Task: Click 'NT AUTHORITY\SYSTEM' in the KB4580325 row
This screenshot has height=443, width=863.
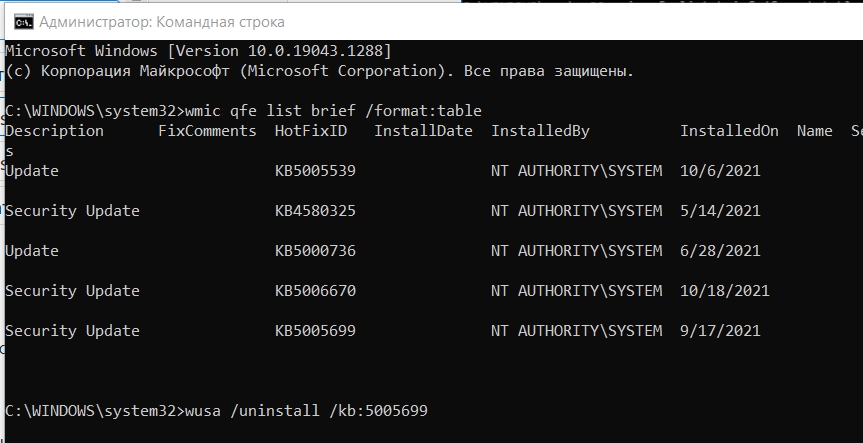Action: point(576,211)
